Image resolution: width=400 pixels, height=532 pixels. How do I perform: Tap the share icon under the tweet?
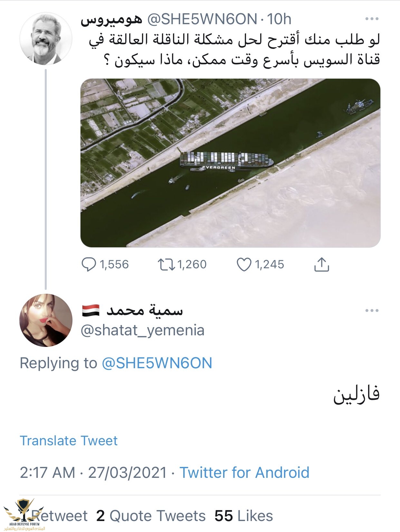tap(321, 265)
